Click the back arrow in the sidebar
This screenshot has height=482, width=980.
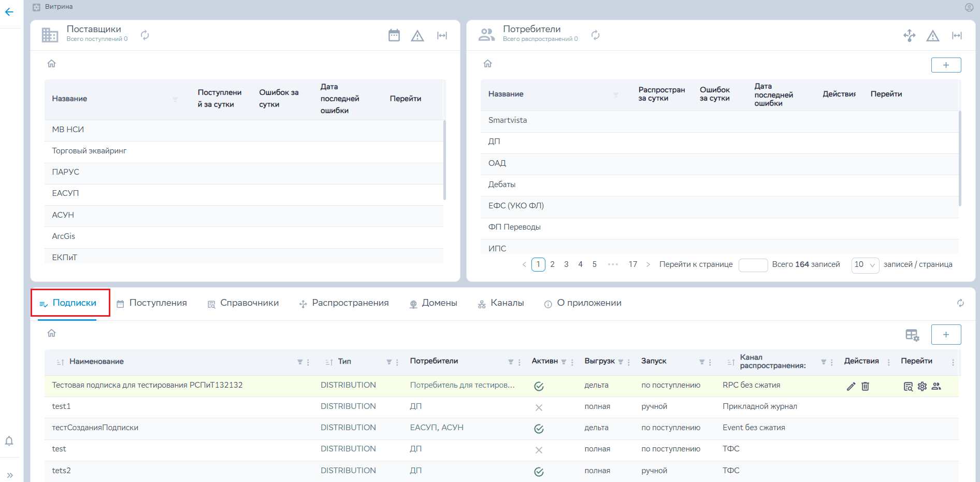tap(9, 12)
